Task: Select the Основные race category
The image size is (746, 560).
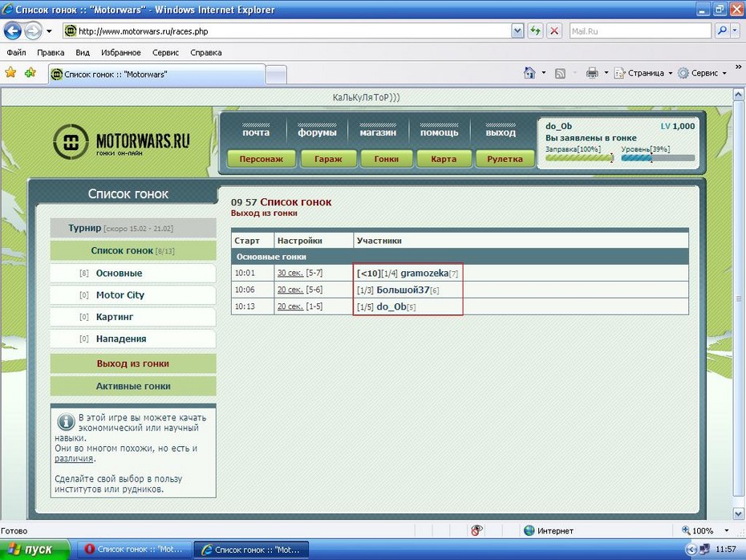Action: point(133,273)
